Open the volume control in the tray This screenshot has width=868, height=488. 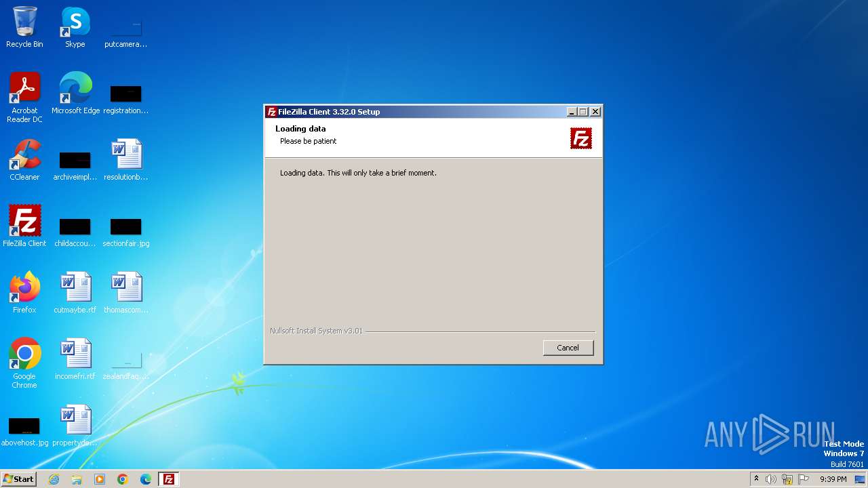[771, 479]
